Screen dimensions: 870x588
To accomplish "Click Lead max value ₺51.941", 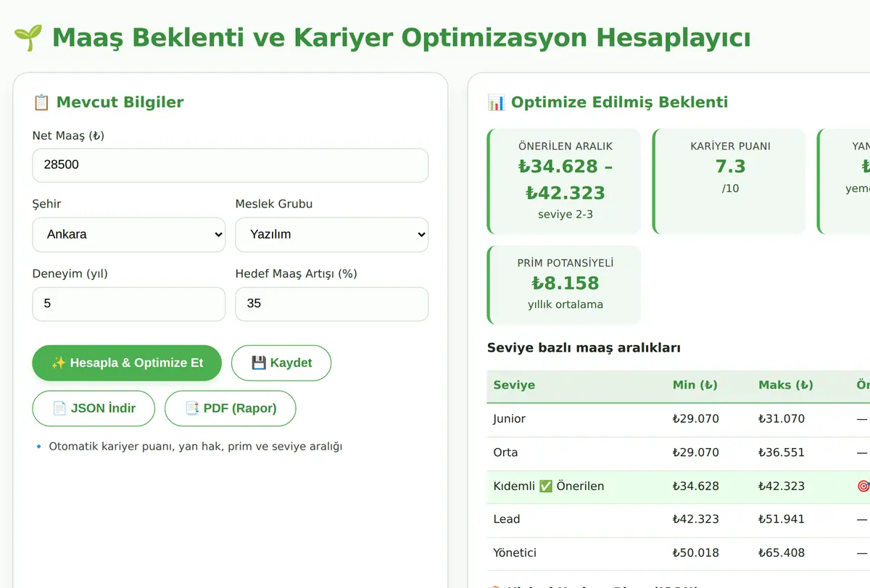I will tap(782, 519).
